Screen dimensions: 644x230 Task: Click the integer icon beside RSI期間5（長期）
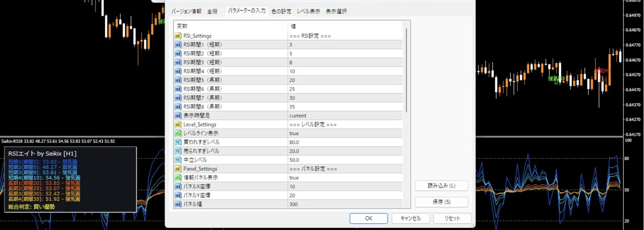tap(178, 80)
